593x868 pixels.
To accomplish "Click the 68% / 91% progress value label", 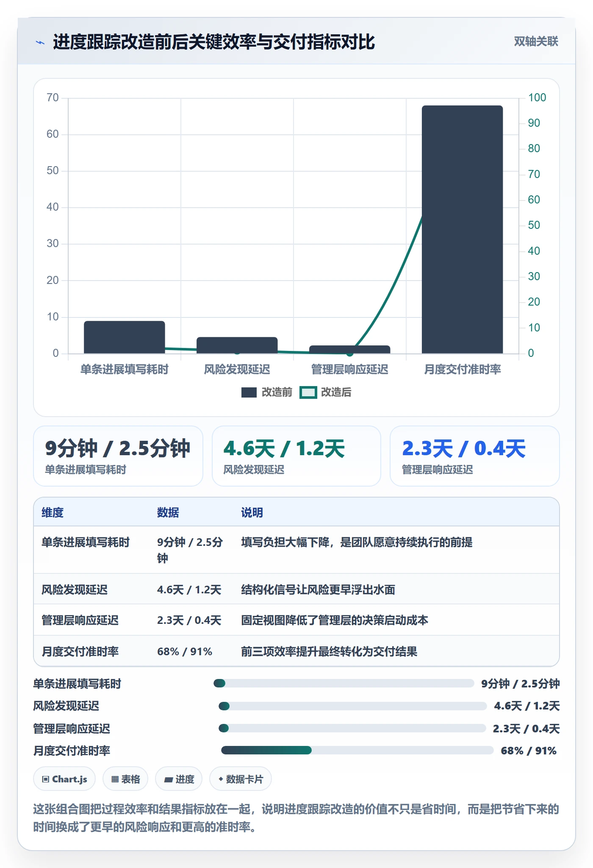I will pos(529,751).
